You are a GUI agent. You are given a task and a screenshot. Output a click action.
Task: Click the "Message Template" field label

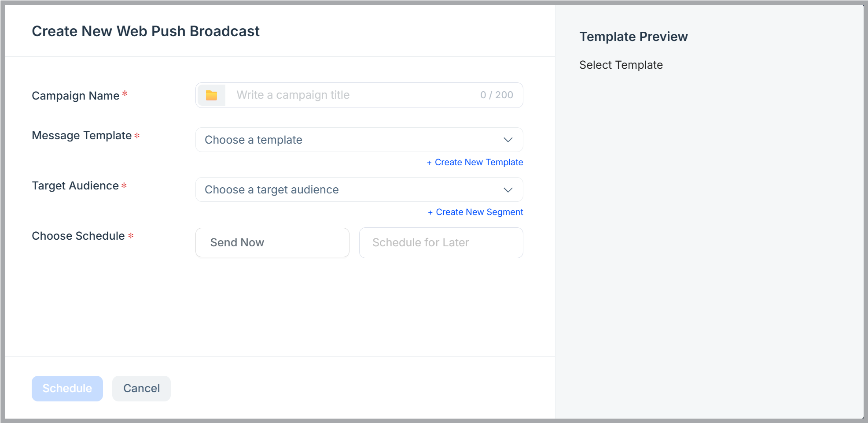pos(81,136)
